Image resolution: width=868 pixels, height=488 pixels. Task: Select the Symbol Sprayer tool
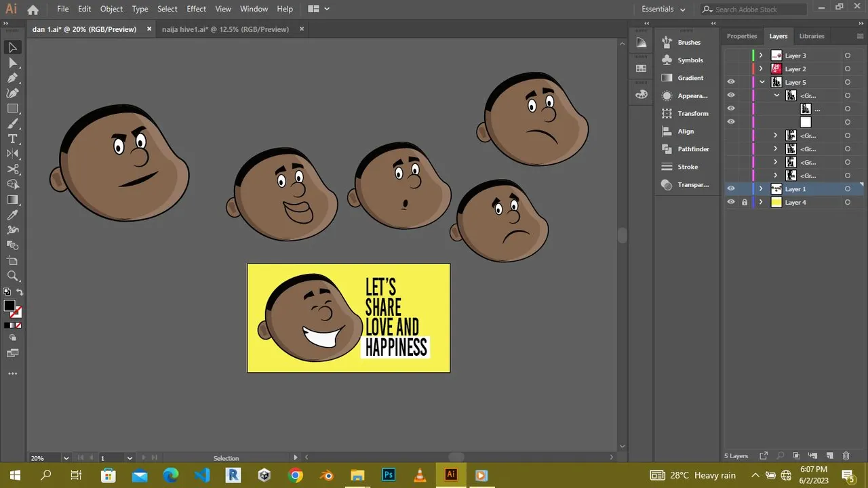13,230
